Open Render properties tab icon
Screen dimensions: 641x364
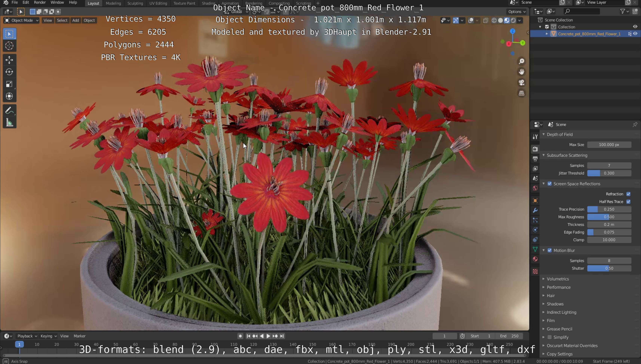click(x=535, y=149)
